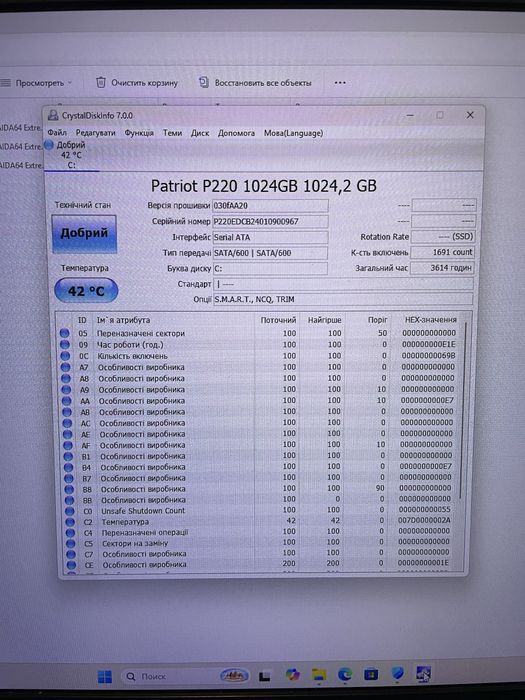Click the restore icon beside Восстановить все объекты

point(204,82)
